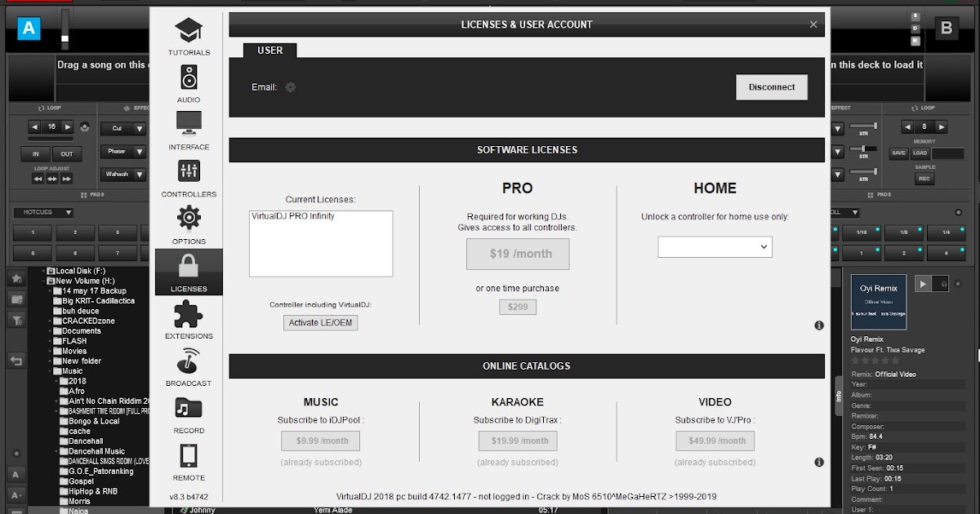Click the $19 /month PRO button
The image size is (980, 514).
click(518, 254)
